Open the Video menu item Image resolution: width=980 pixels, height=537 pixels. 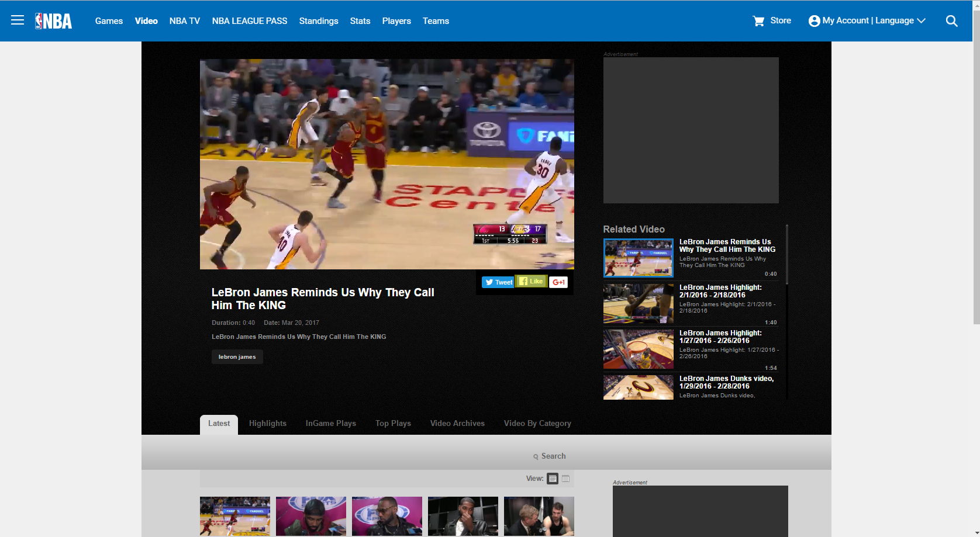point(146,21)
